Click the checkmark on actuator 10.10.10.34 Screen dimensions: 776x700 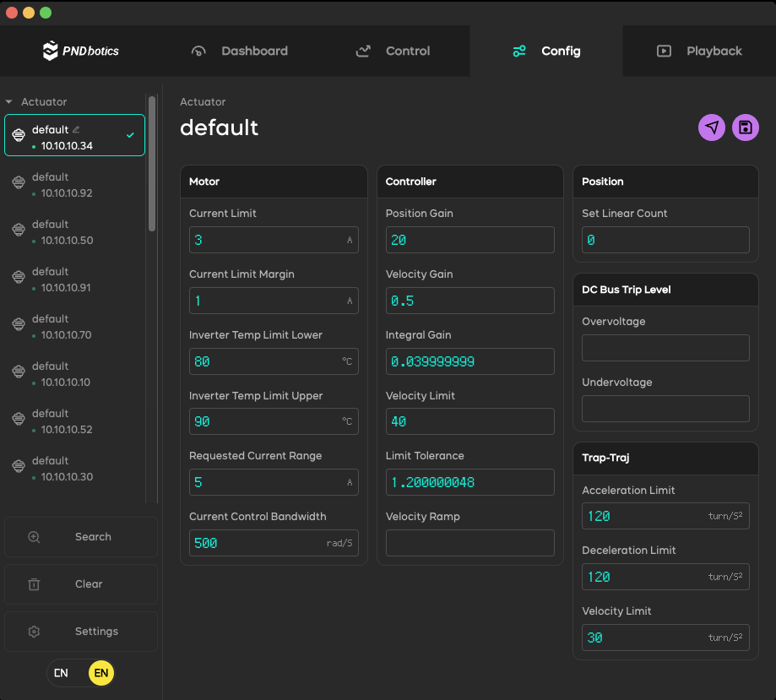coord(130,135)
